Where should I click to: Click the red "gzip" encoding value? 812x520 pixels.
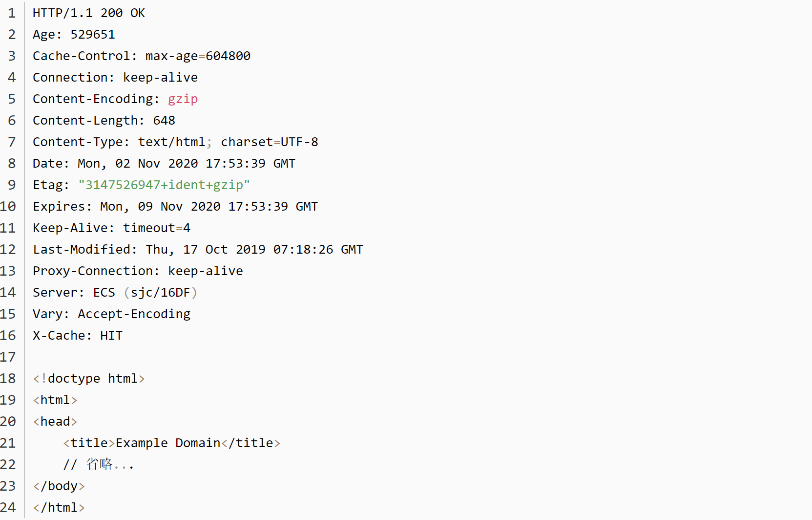click(x=183, y=99)
